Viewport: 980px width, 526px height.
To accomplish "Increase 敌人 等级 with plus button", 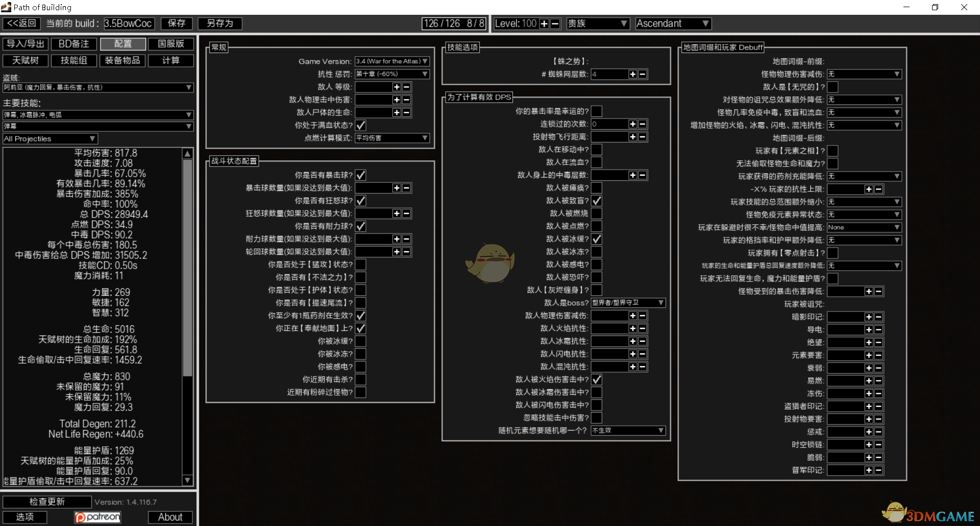I will [x=397, y=87].
